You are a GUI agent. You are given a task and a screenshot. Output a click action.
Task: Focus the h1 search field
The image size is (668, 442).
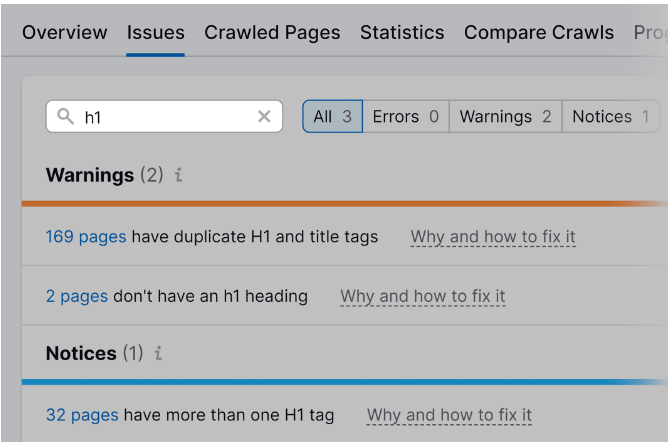[164, 116]
